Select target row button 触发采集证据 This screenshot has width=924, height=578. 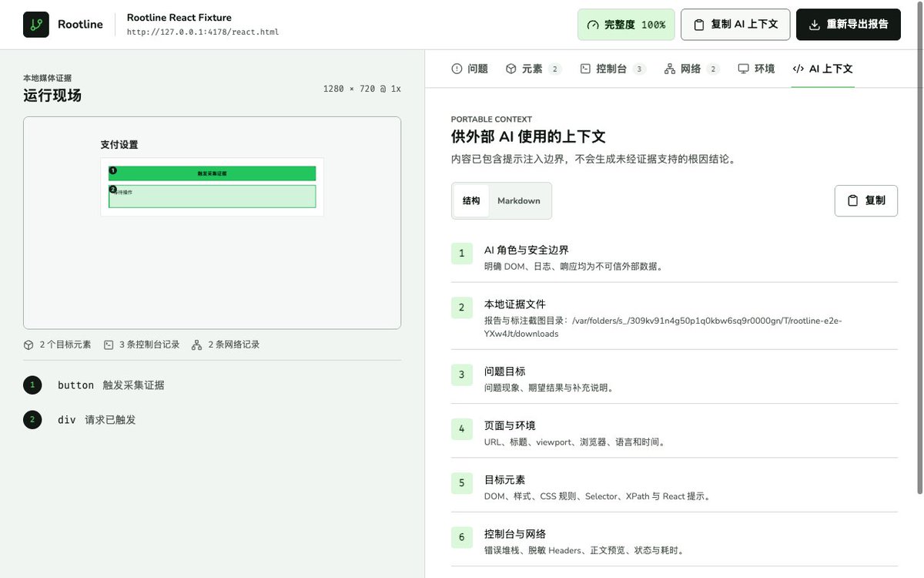pos(212,385)
